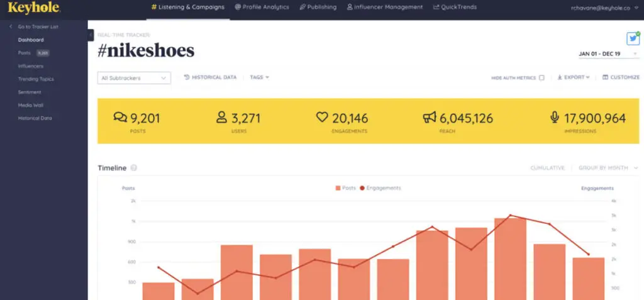The width and height of the screenshot is (644, 300).
Task: Collapse the sidebar using the arrow handle
Action: pos(91,35)
